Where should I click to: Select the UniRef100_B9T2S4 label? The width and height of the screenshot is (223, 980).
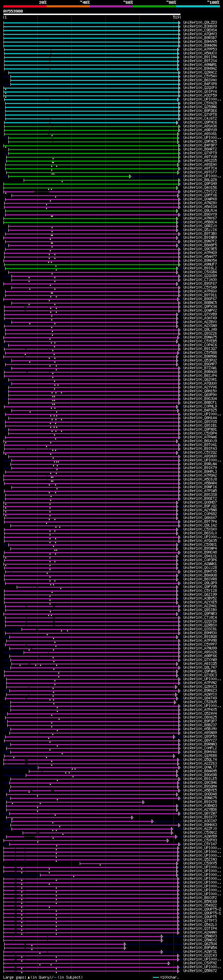(x=200, y=61)
